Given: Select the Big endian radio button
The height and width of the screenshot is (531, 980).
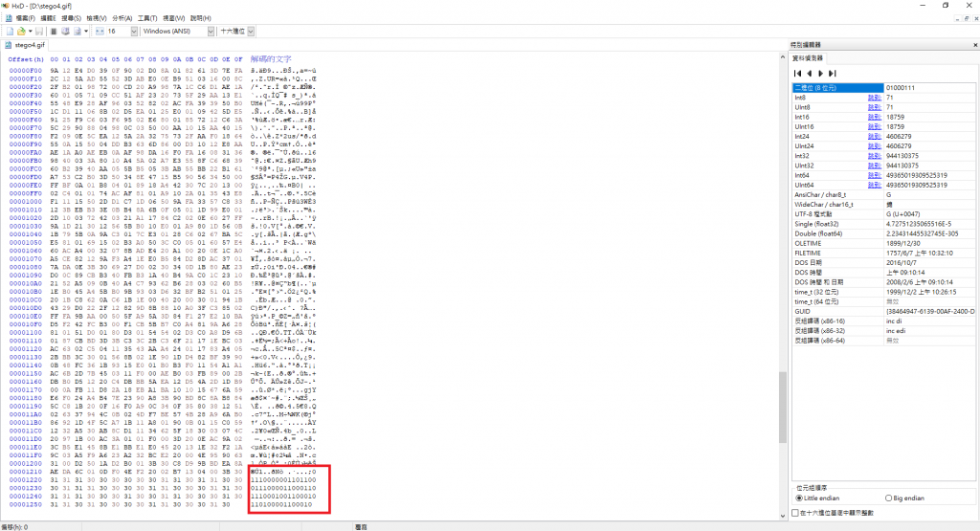Looking at the screenshot, I should [888, 498].
